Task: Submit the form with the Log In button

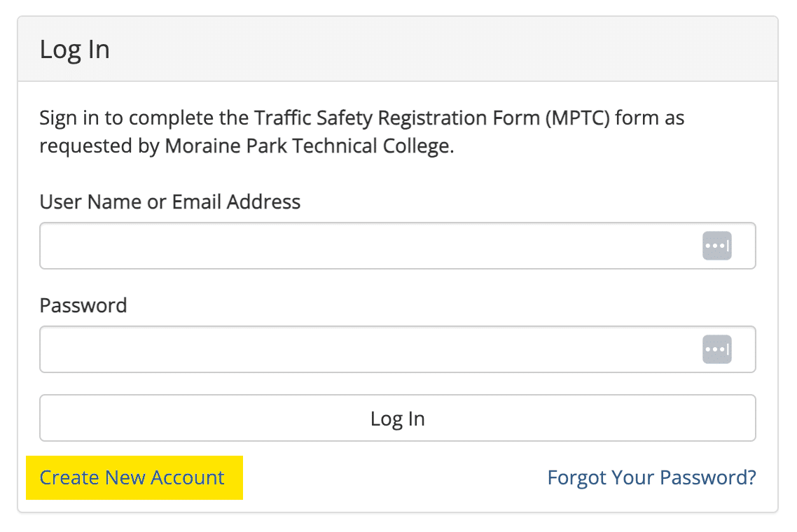Action: pos(397,419)
